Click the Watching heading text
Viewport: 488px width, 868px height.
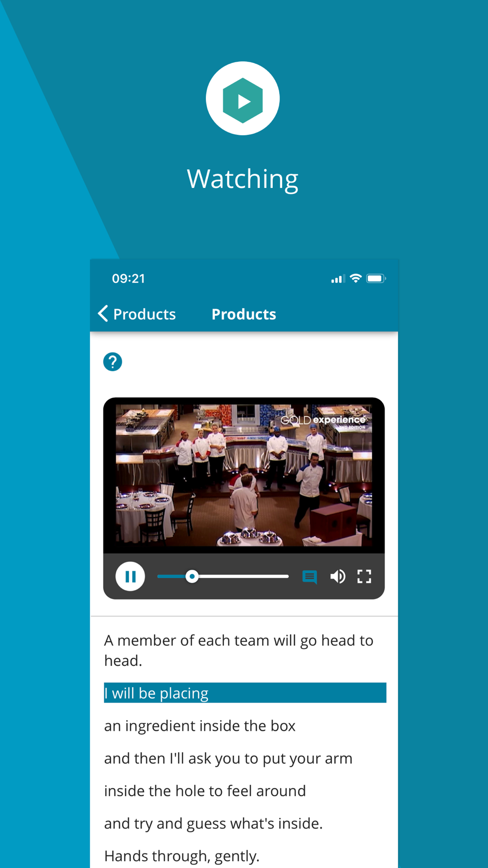(243, 179)
